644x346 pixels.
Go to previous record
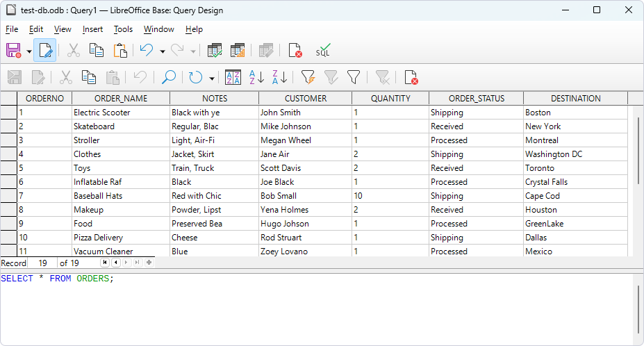pyautogui.click(x=116, y=263)
